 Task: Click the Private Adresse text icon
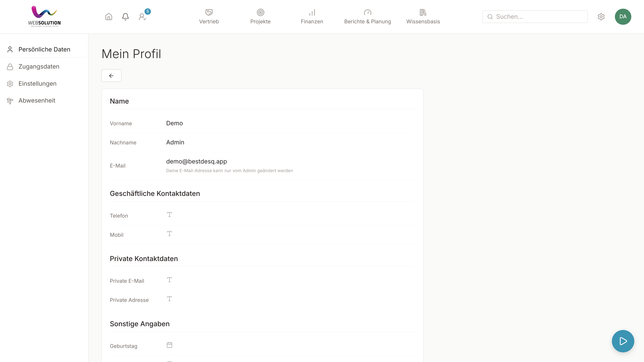pos(169,299)
